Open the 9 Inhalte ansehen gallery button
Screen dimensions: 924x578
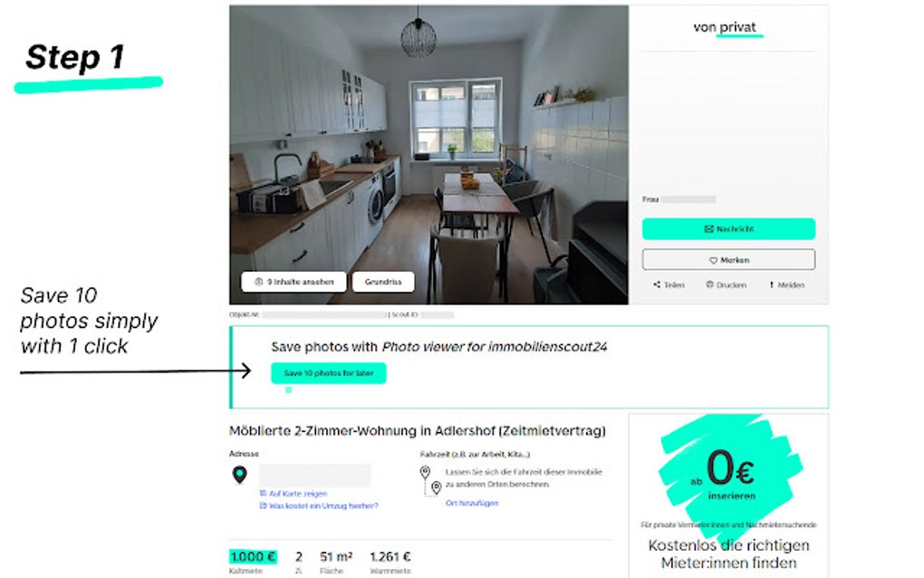point(294,282)
